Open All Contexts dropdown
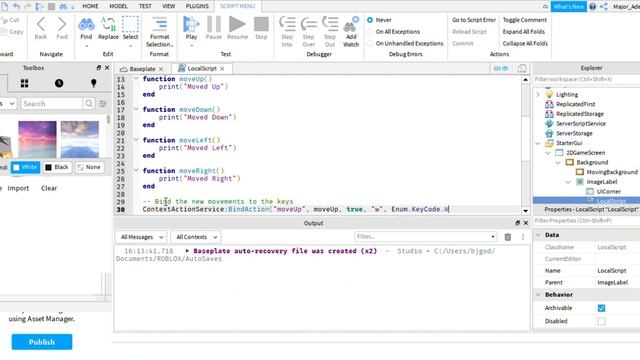The height and width of the screenshot is (360, 640). (196, 237)
